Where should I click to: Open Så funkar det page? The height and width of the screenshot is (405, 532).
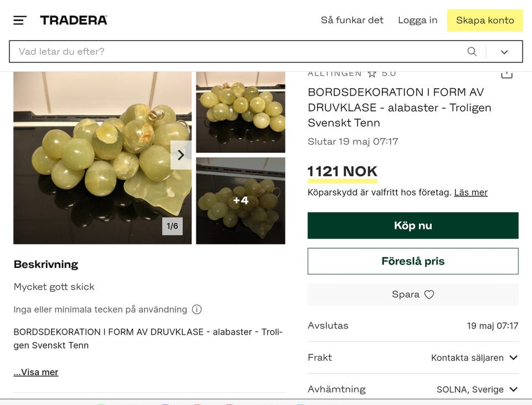click(352, 21)
